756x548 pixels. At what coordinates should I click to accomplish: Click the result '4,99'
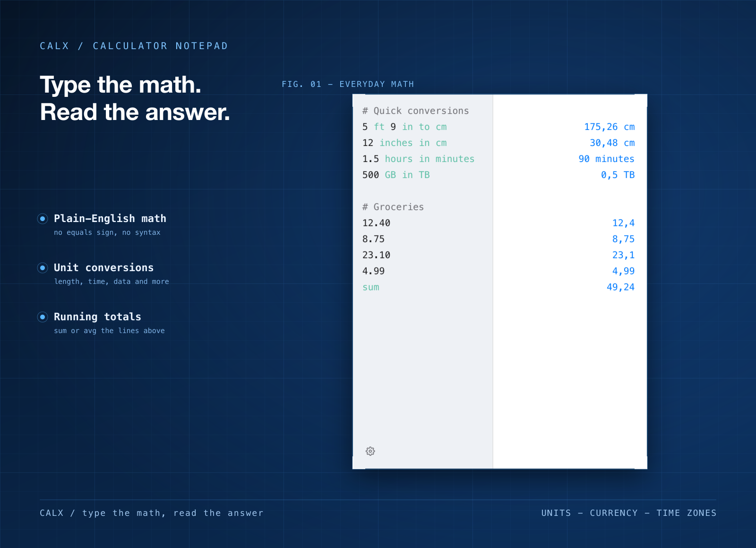click(624, 271)
